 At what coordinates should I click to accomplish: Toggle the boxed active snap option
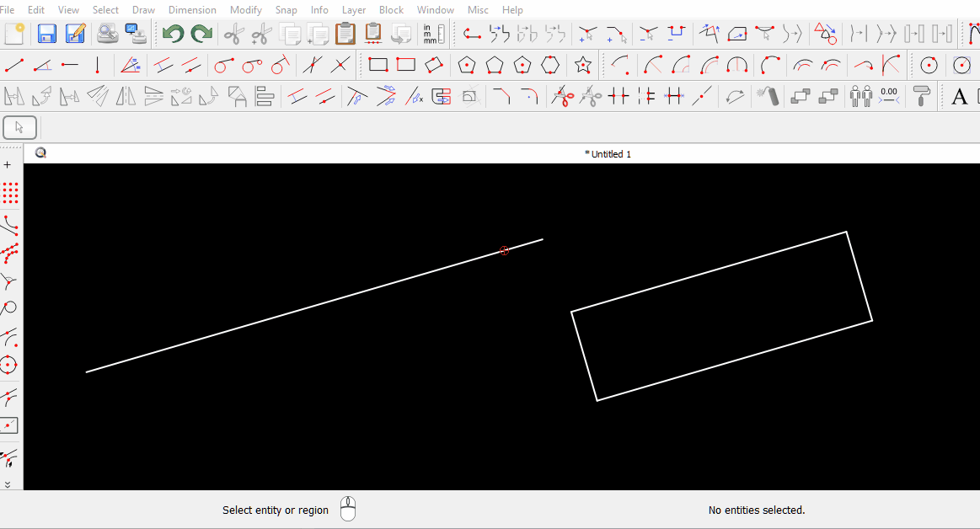coord(8,425)
